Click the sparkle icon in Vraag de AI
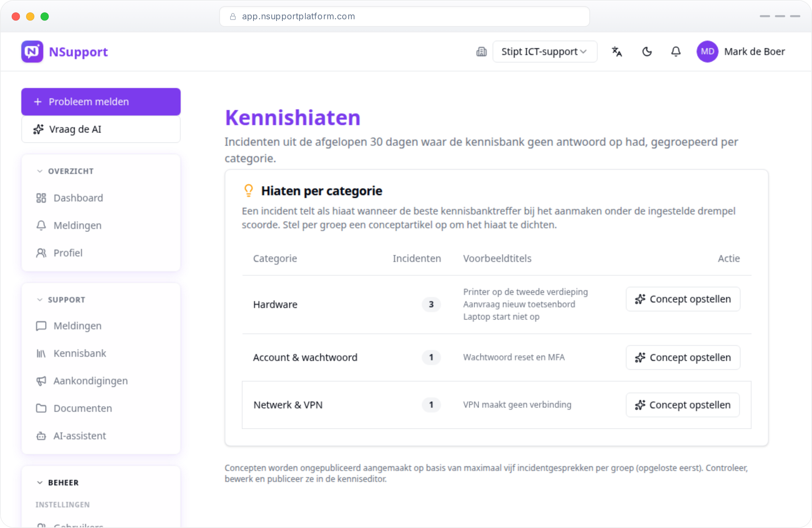 click(x=38, y=129)
